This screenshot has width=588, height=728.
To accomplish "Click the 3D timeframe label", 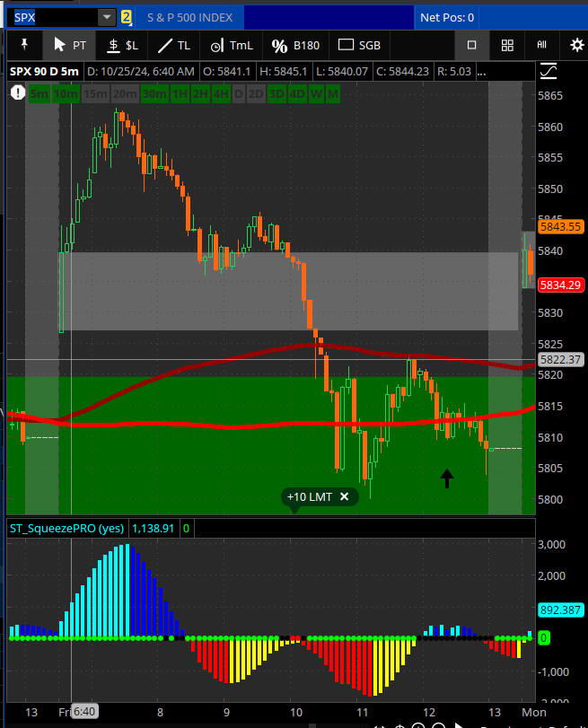I will [x=276, y=94].
